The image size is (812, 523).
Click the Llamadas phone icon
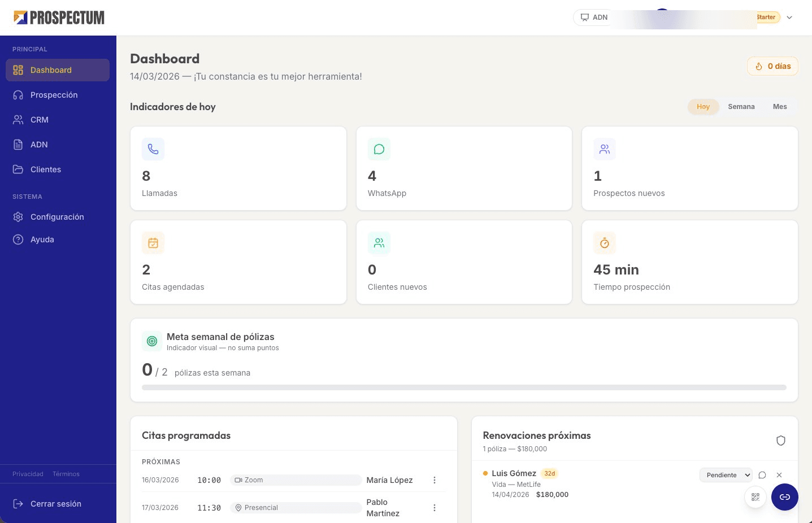[153, 149]
